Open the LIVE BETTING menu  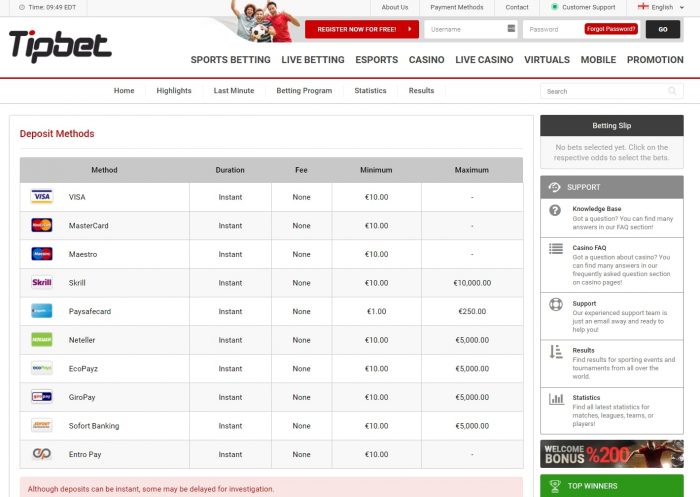[312, 60]
